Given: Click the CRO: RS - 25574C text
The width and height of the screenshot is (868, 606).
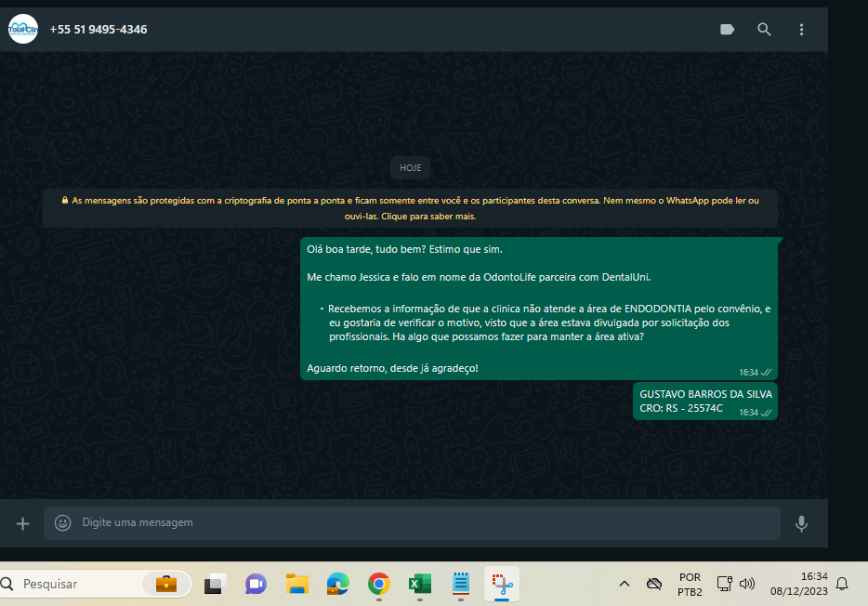Looking at the screenshot, I should click(x=681, y=408).
